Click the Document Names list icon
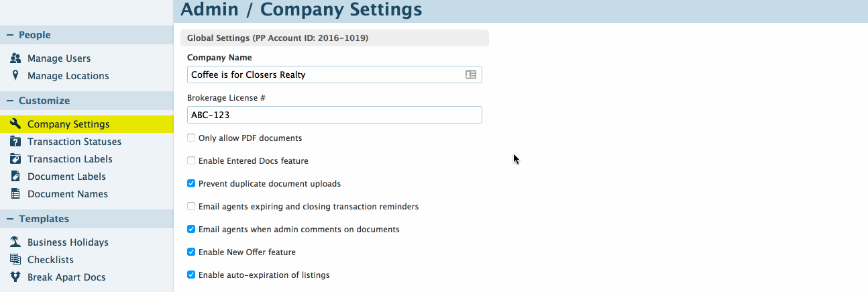Viewport: 868px width, 292px height. [15, 194]
